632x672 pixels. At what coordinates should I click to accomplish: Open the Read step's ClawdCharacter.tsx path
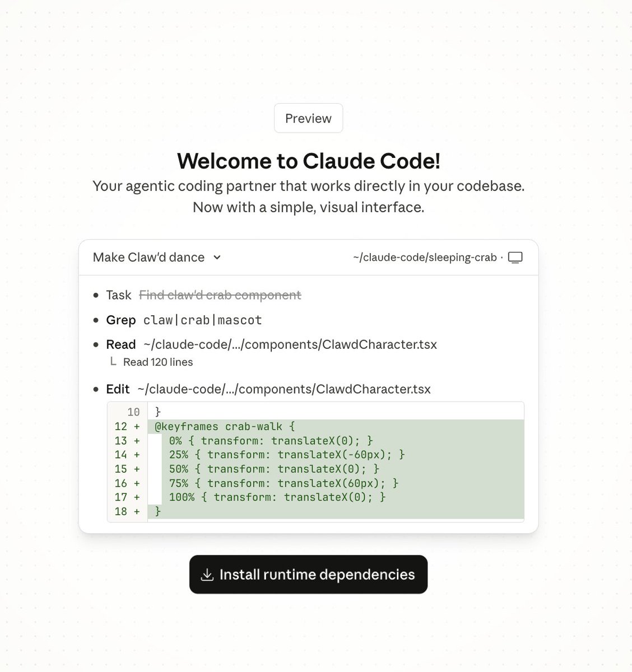point(290,344)
